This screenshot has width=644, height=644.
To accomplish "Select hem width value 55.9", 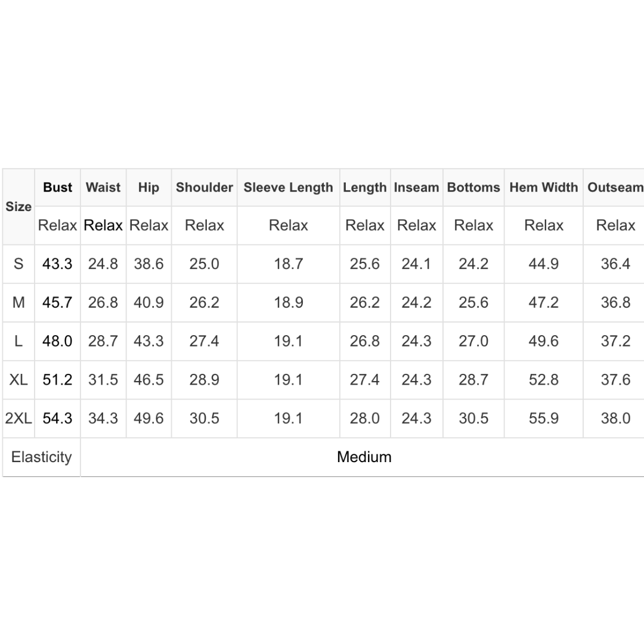I will click(543, 419).
